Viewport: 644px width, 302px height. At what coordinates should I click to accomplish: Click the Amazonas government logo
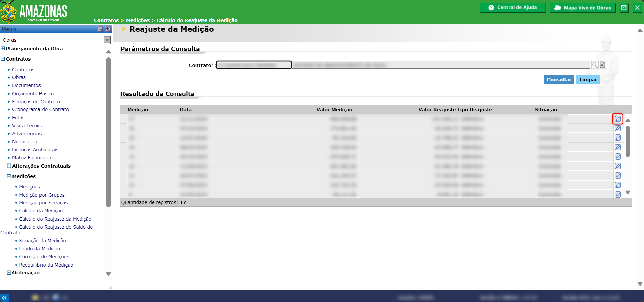(x=34, y=12)
